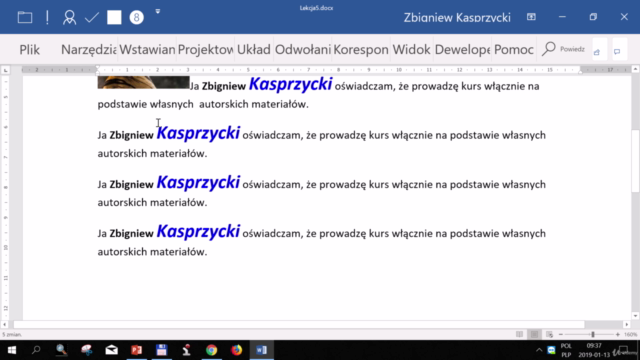Switch to the Wstawianie tab
640x360 pixels.
coord(147,49)
